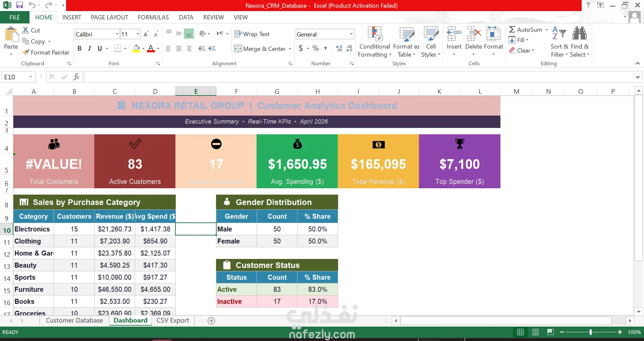The width and height of the screenshot is (644, 341).
Task: Open the font size 11 dropdown
Action: (138, 34)
